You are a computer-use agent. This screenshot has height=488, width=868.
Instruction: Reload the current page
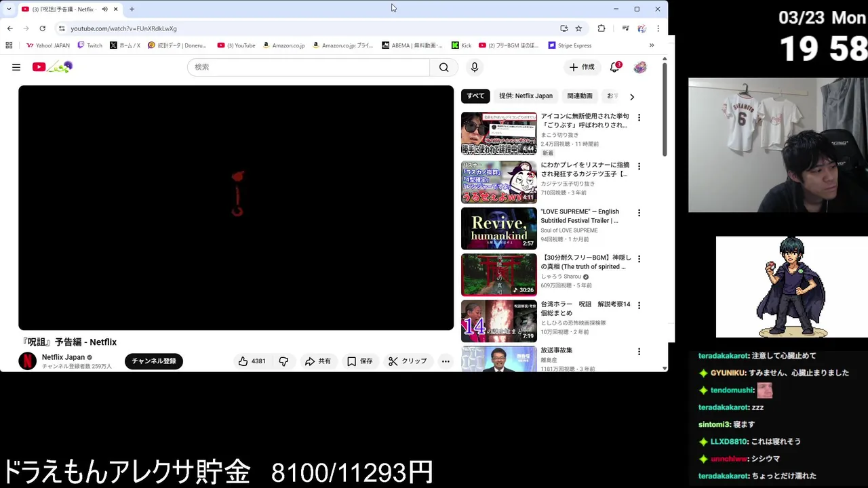pos(42,28)
